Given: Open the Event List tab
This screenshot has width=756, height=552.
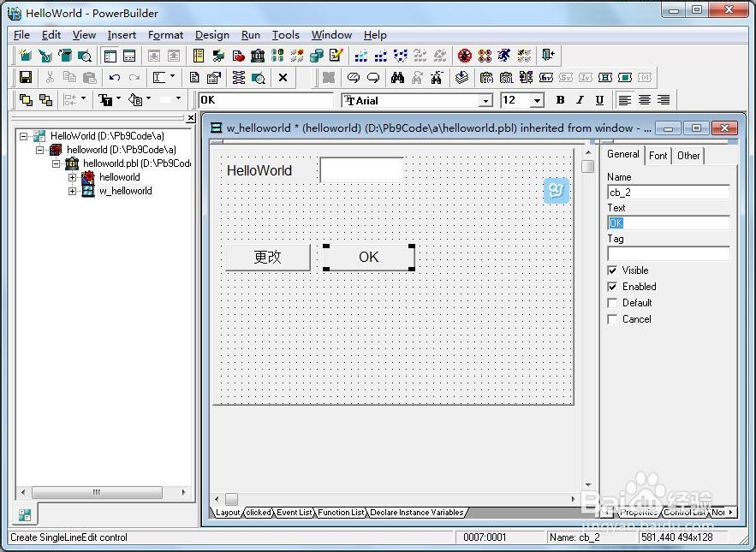Looking at the screenshot, I should [295, 513].
